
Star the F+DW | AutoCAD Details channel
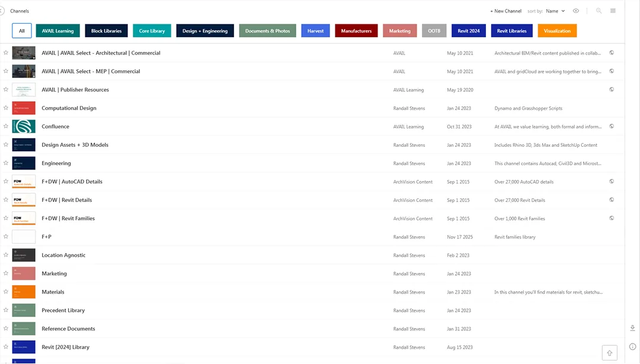(x=6, y=181)
